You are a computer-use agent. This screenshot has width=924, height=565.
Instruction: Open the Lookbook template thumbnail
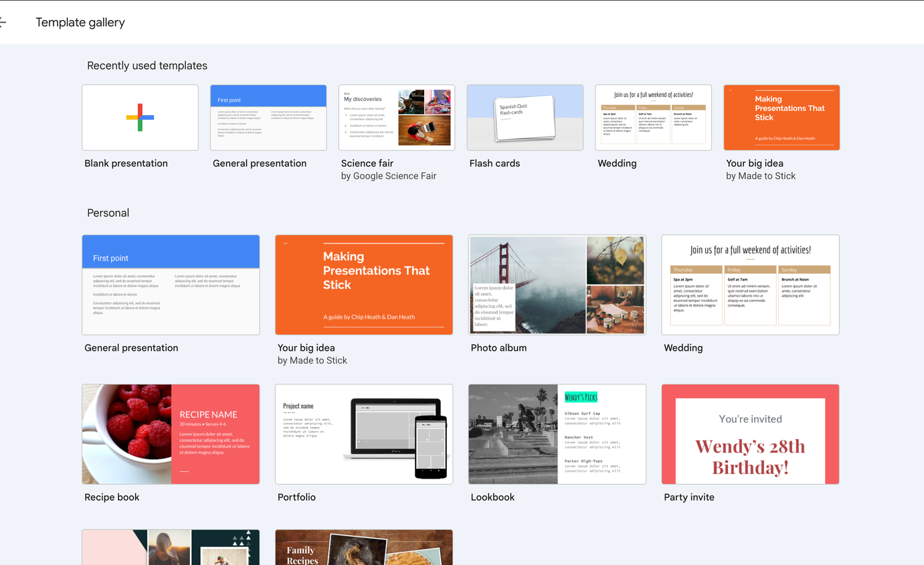click(x=557, y=434)
